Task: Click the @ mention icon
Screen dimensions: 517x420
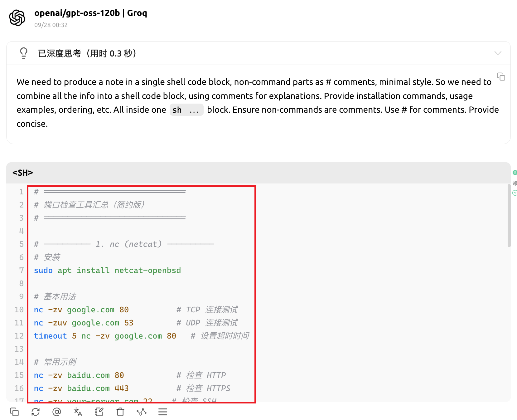Action: point(57,412)
